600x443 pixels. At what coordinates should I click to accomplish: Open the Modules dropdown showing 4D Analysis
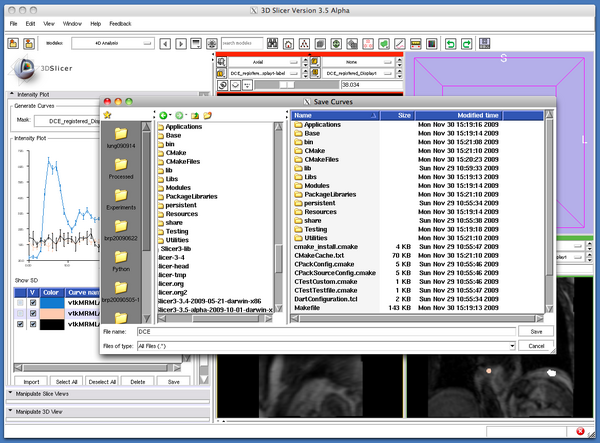click(x=111, y=44)
